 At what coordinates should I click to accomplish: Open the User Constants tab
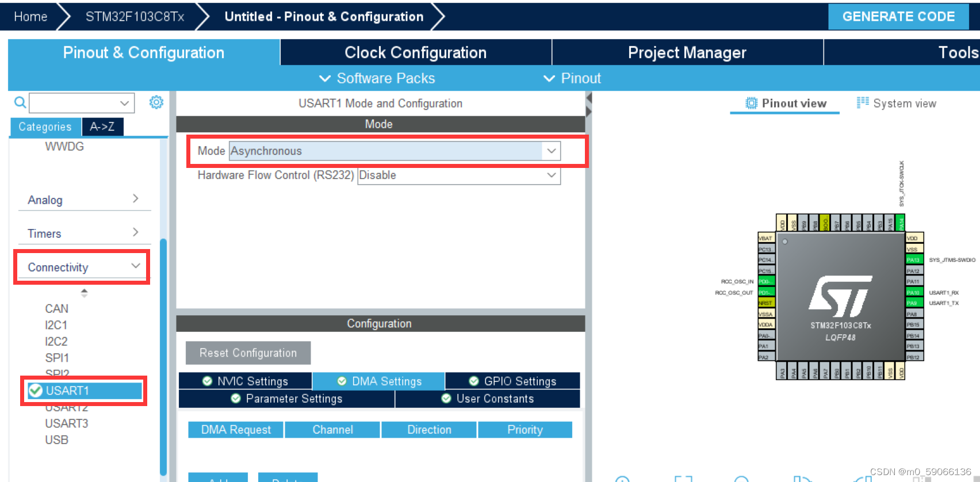pos(488,399)
